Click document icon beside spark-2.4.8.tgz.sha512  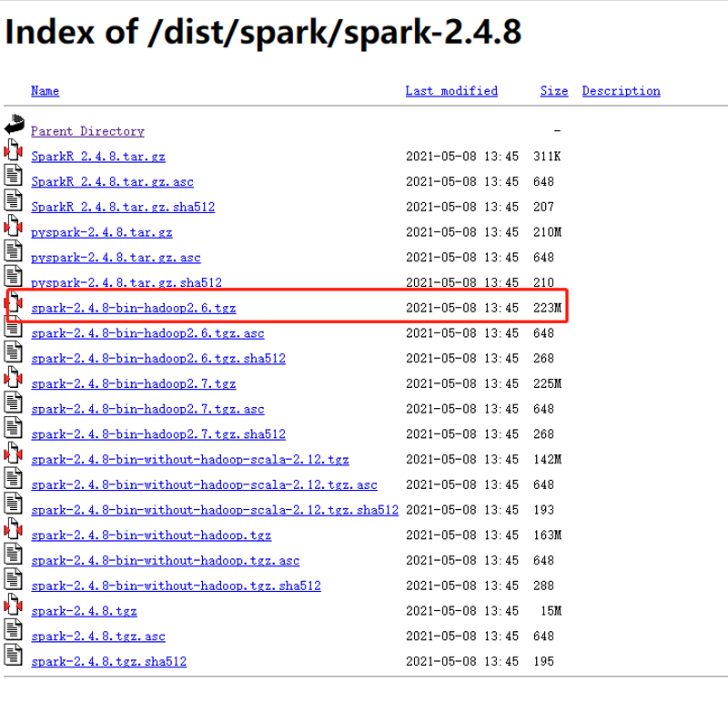(14, 655)
